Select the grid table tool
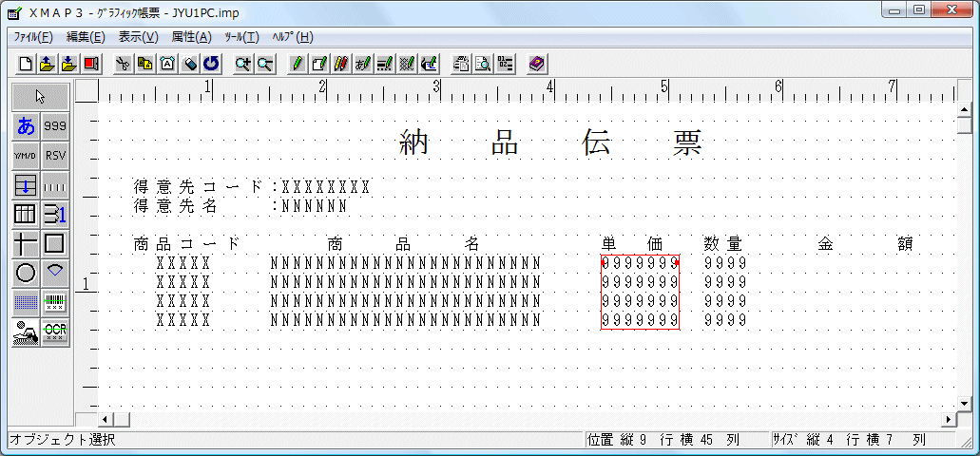 pyautogui.click(x=27, y=215)
